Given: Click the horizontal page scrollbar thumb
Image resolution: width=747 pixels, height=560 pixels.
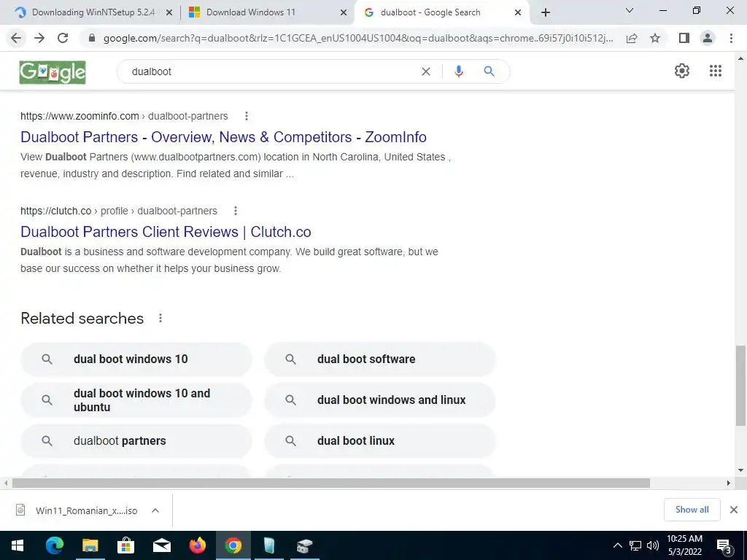Looking at the screenshot, I should [x=331, y=483].
